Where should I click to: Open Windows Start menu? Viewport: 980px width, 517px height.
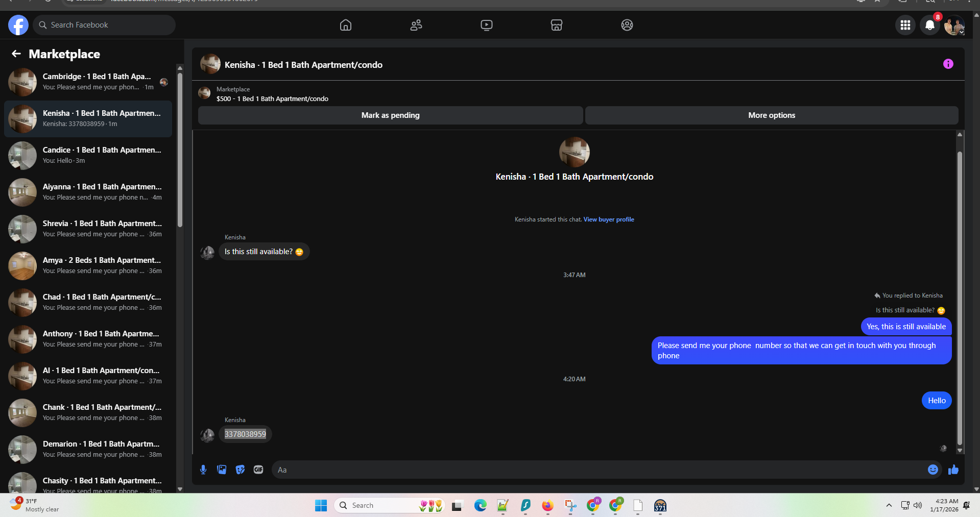pos(321,505)
